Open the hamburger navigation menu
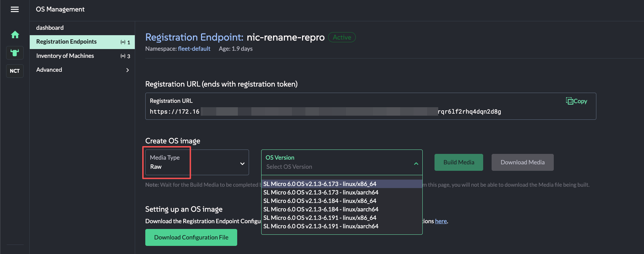 coord(15,9)
